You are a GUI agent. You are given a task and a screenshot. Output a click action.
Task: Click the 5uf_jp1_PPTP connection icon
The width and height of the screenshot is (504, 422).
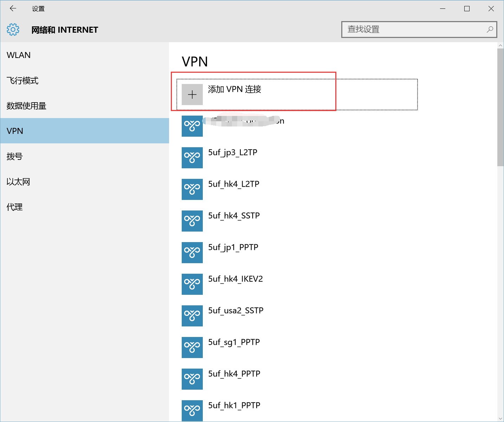192,253
